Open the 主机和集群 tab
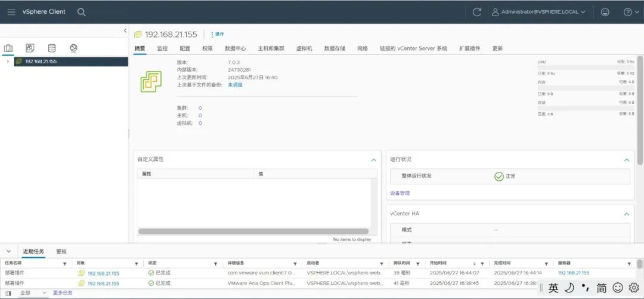Viewport: 644px width, 299px height. coord(271,48)
